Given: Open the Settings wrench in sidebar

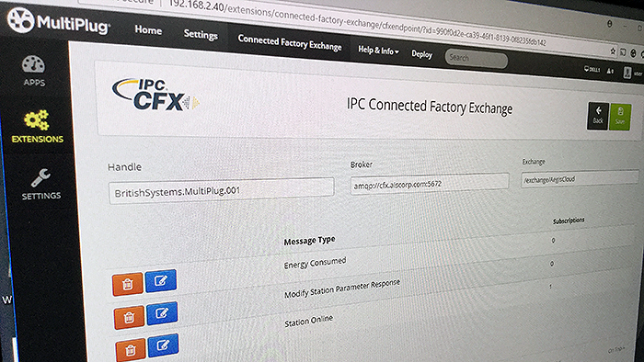Looking at the screenshot, I should [x=41, y=184].
